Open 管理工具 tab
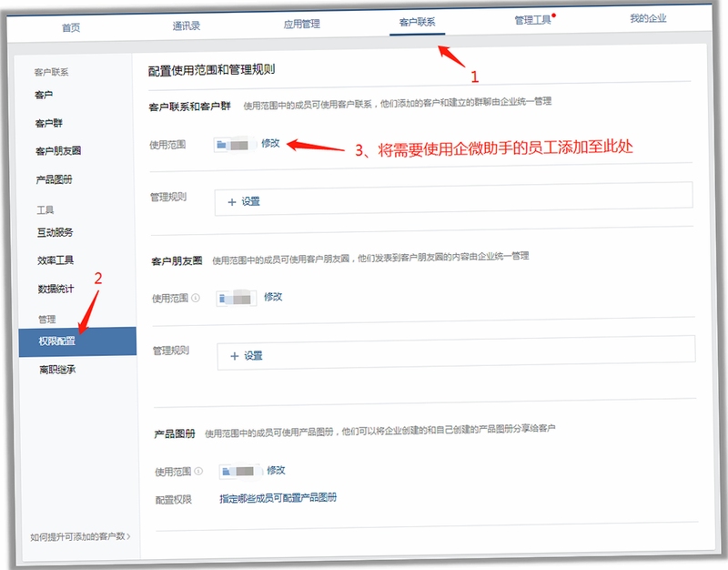The image size is (728, 570). (532, 20)
